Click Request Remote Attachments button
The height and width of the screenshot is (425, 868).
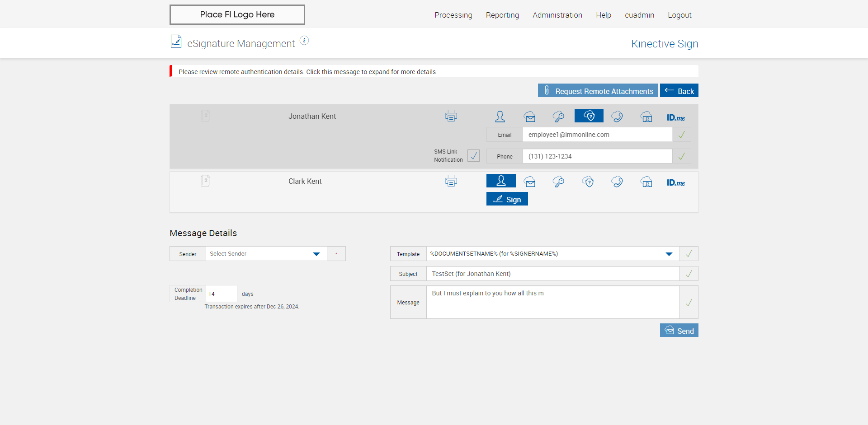[598, 90]
